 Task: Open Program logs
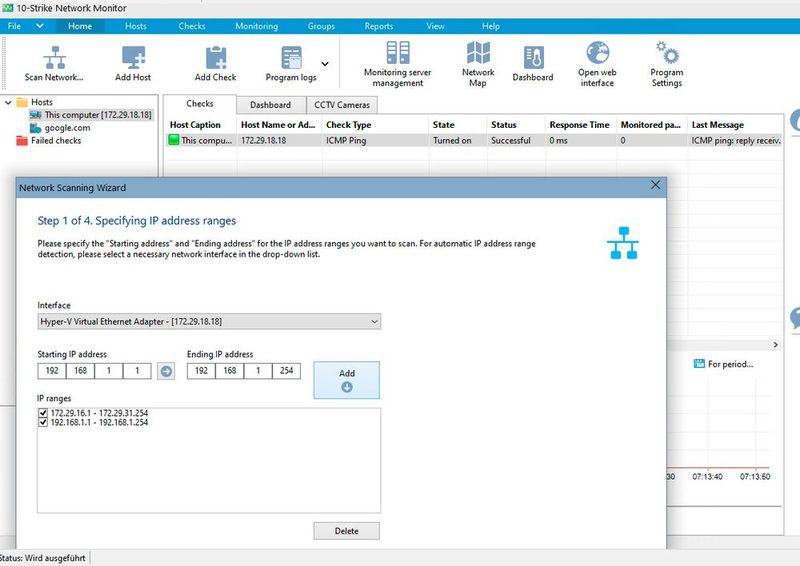pos(291,63)
